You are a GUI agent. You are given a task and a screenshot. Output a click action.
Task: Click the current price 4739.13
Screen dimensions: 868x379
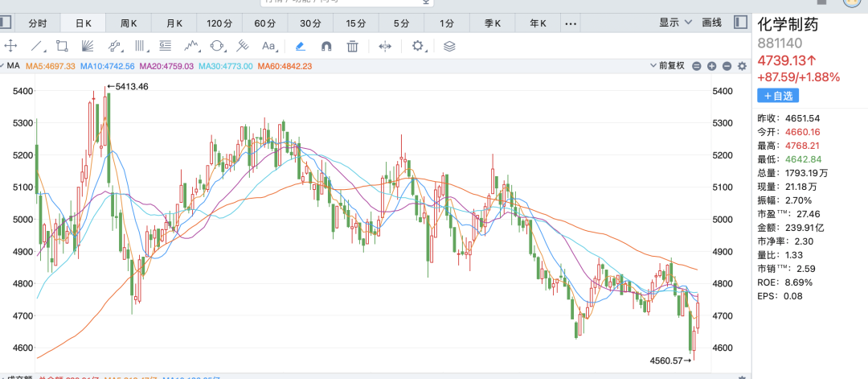tap(787, 60)
